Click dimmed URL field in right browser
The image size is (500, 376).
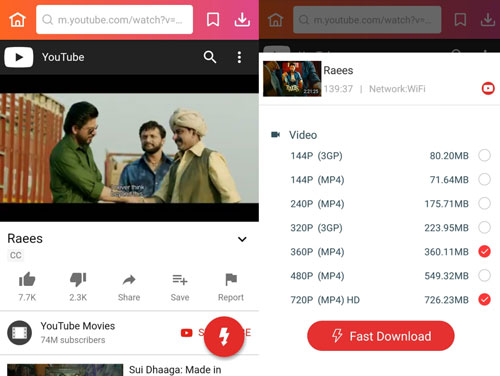coord(367,20)
